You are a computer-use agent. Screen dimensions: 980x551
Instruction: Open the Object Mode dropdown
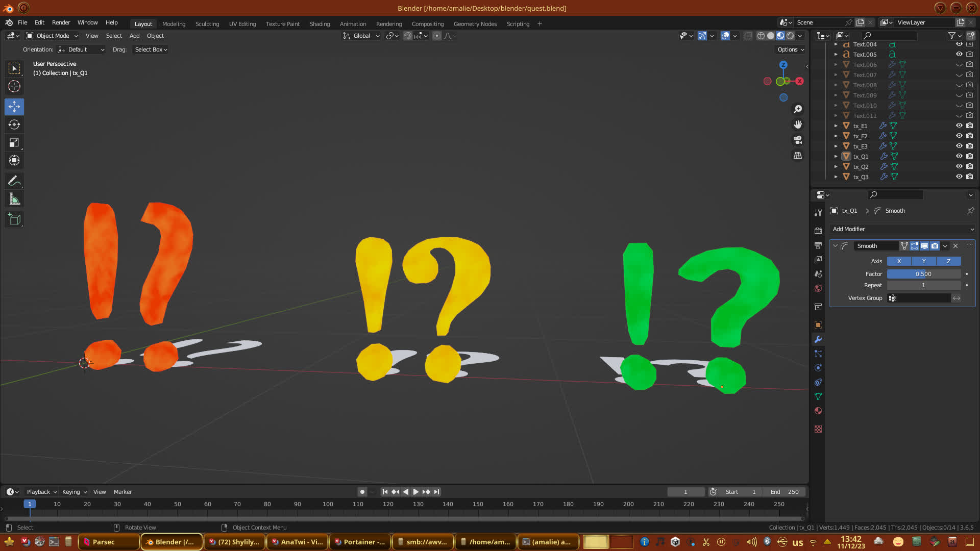tap(52, 36)
